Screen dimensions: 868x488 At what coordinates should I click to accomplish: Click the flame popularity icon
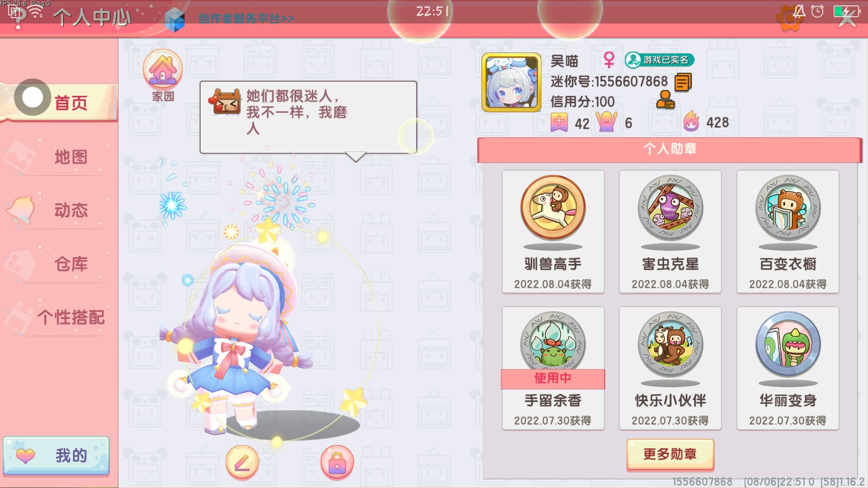[691, 122]
